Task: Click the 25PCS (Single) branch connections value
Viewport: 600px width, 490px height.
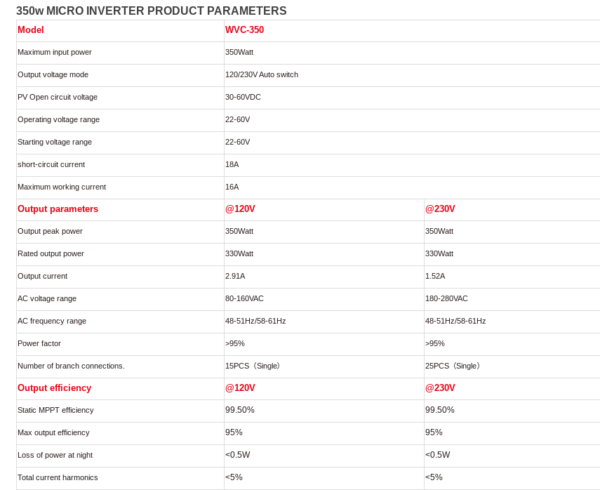Action: pos(452,366)
